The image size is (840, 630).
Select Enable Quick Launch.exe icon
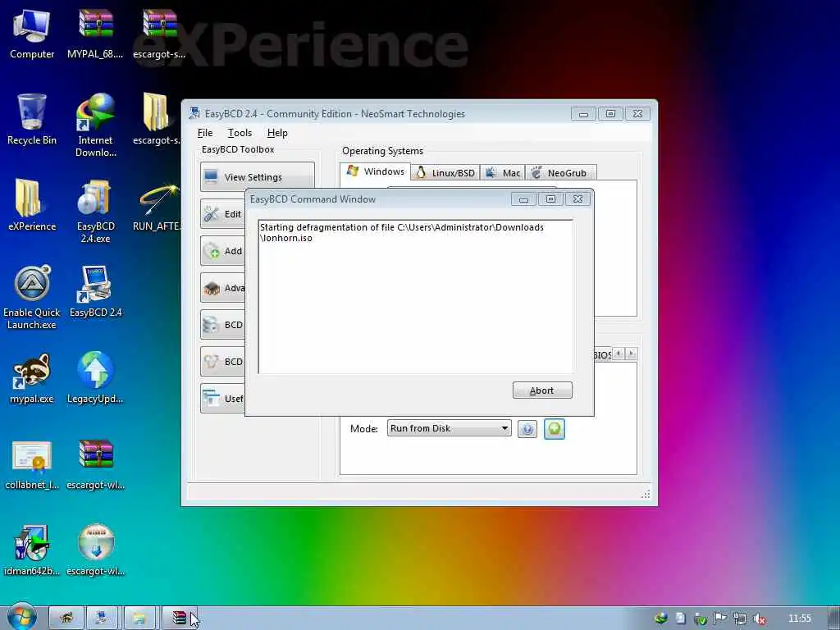[x=32, y=297]
